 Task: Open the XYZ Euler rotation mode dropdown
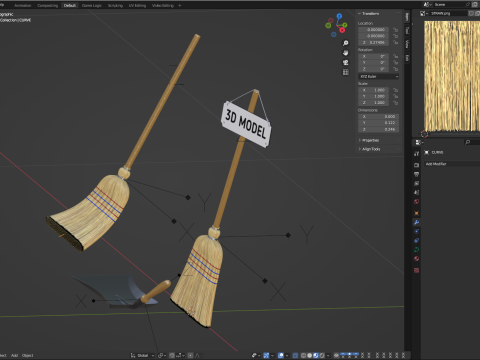(x=379, y=76)
